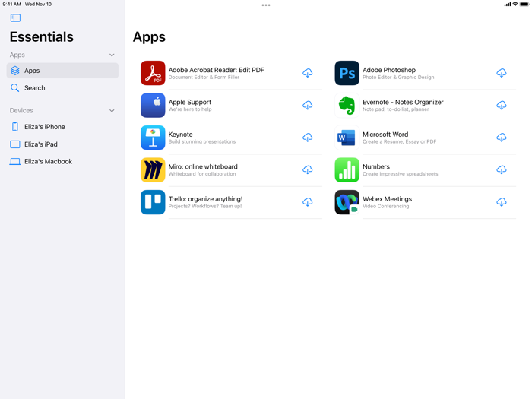Click 'Photo Editor & Graphic Design' subtitle

coord(398,77)
